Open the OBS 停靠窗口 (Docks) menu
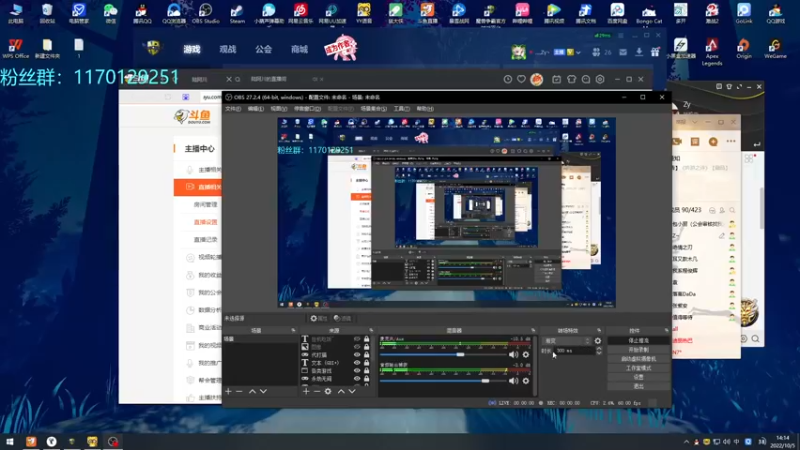 tap(307, 109)
